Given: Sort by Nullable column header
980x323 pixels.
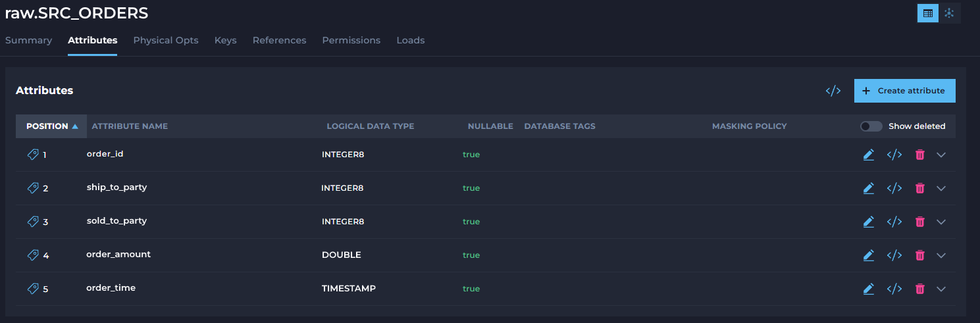Looking at the screenshot, I should pyautogui.click(x=490, y=126).
